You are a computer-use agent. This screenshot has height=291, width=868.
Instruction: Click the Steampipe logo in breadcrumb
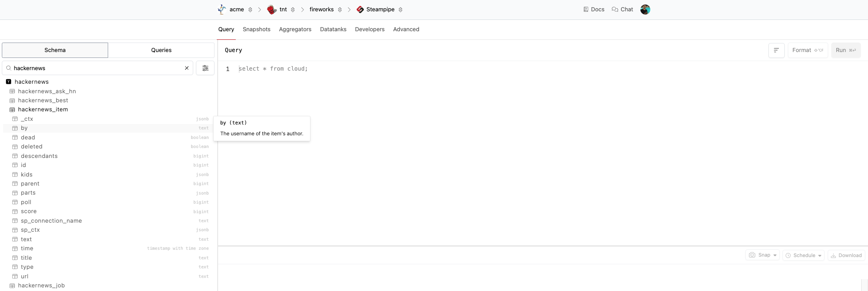click(x=360, y=10)
